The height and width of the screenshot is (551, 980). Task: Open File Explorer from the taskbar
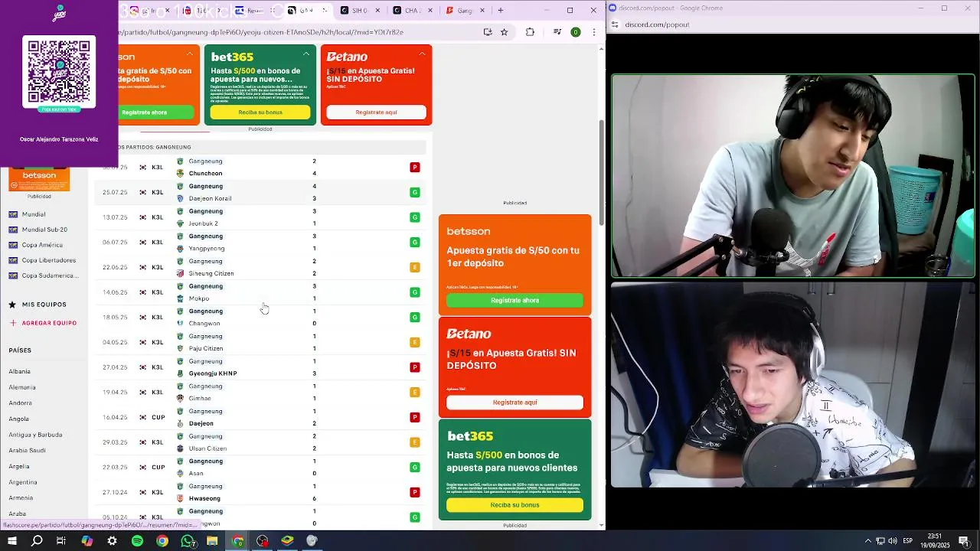click(x=212, y=541)
